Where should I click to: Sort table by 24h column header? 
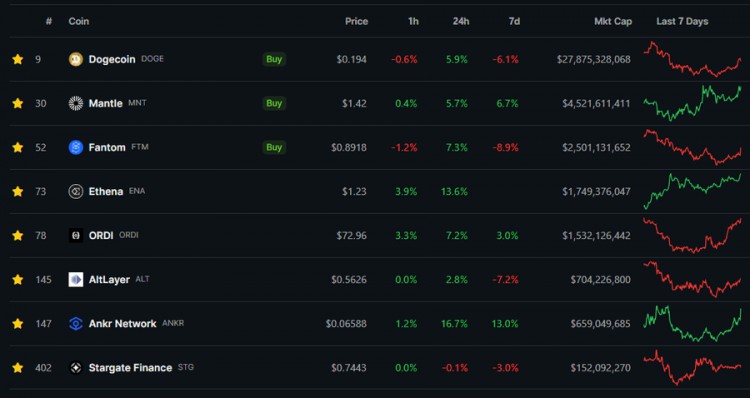[461, 22]
